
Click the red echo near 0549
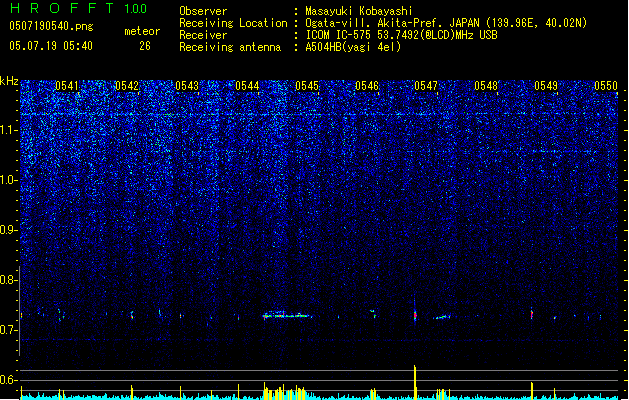532,314
